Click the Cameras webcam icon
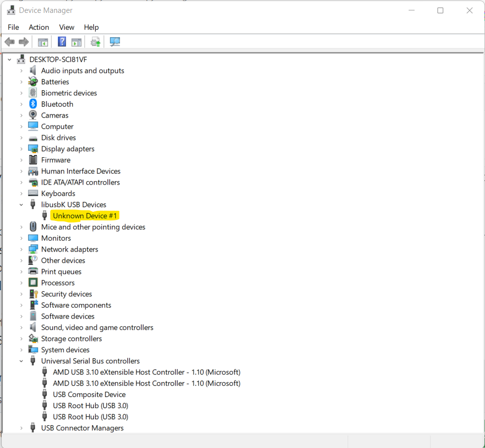 pos(33,115)
